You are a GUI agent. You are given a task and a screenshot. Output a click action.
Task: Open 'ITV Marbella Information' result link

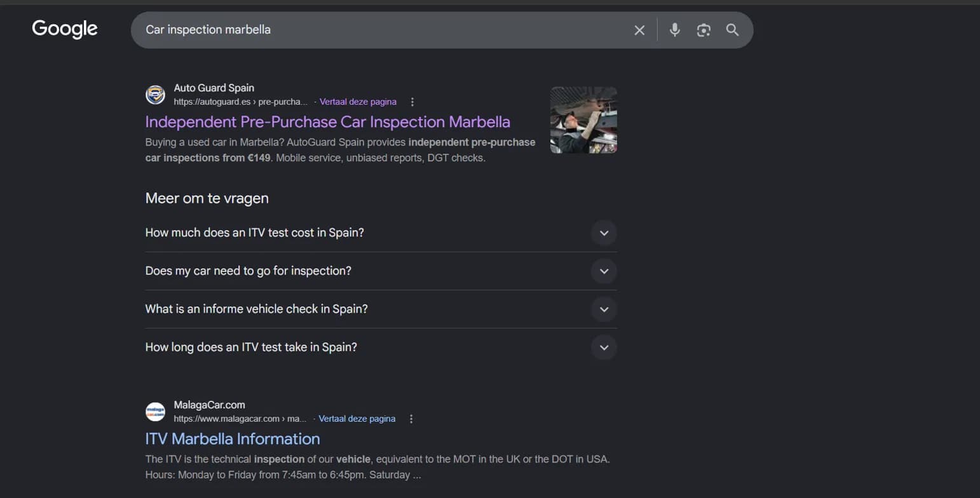pos(233,438)
